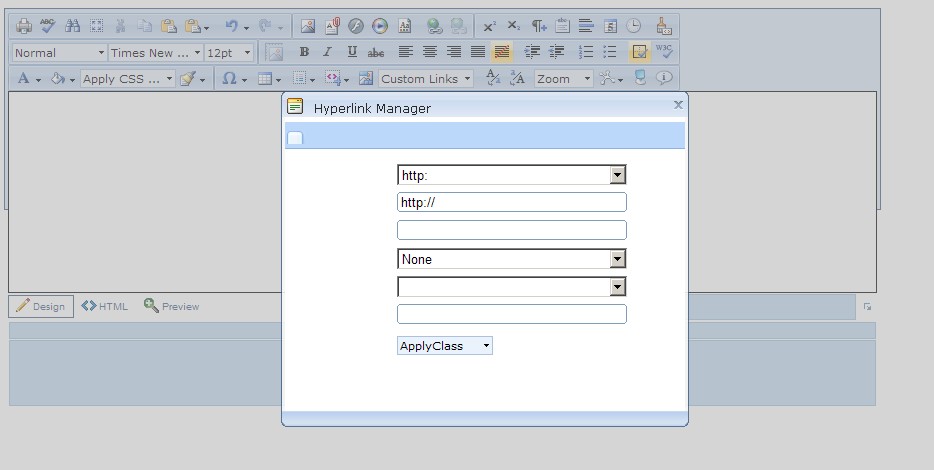Click the Hyperlink Manager globe-link icon
The image size is (934, 470).
tap(435, 26)
